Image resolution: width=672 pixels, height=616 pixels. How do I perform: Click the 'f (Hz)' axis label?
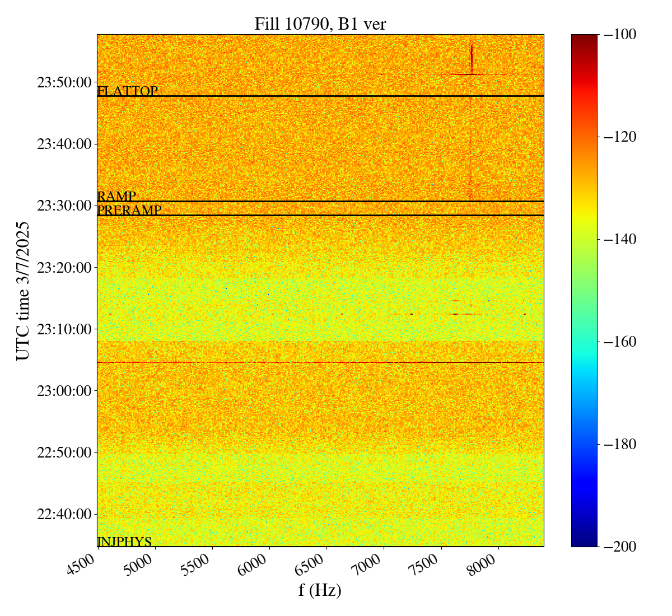(x=320, y=590)
